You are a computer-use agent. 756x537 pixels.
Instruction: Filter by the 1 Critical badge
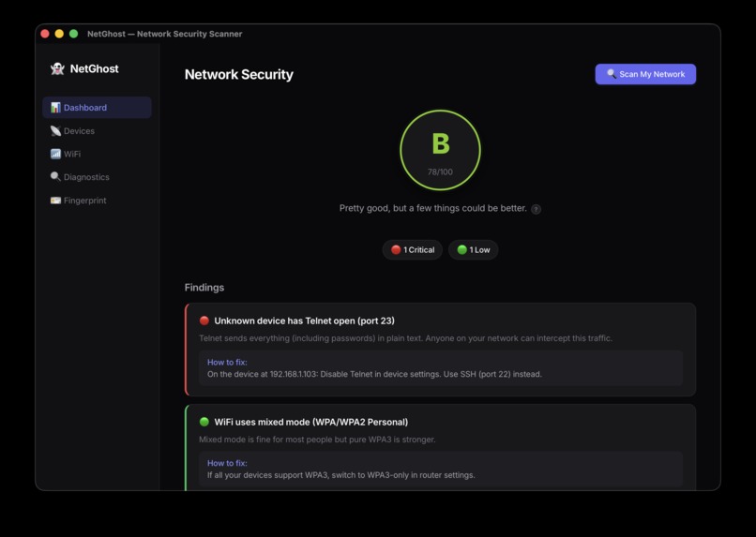click(412, 249)
